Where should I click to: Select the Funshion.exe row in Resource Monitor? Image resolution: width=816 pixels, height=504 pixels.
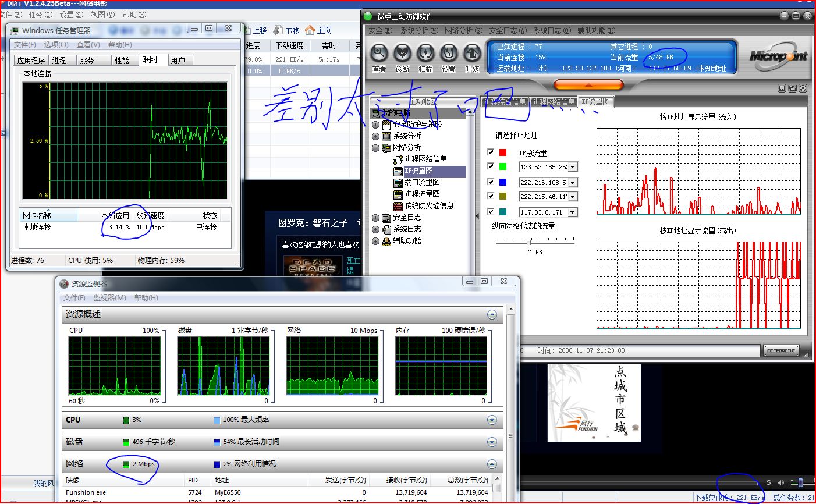(277, 492)
